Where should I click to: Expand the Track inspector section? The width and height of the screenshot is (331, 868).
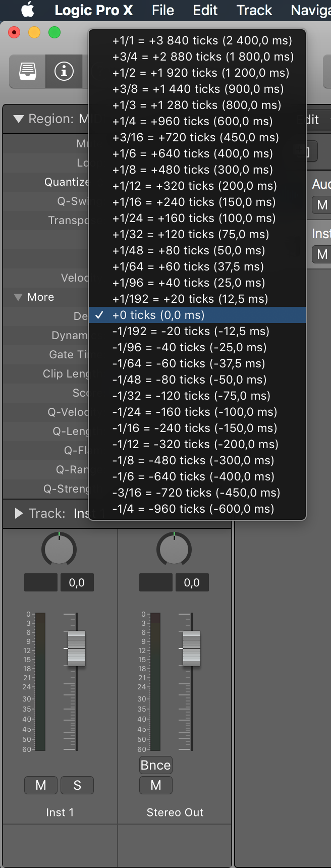pyautogui.click(x=19, y=514)
